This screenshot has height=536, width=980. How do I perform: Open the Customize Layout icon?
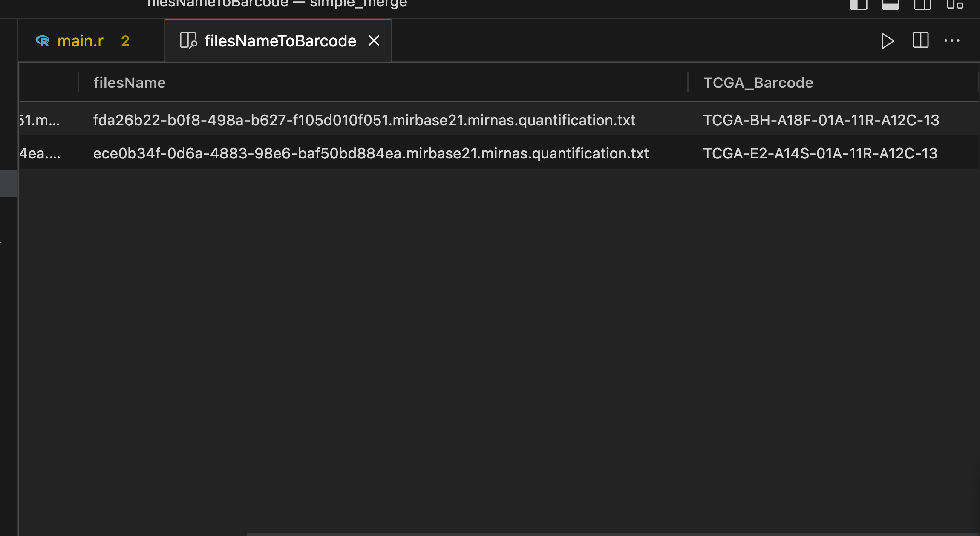pyautogui.click(x=955, y=4)
